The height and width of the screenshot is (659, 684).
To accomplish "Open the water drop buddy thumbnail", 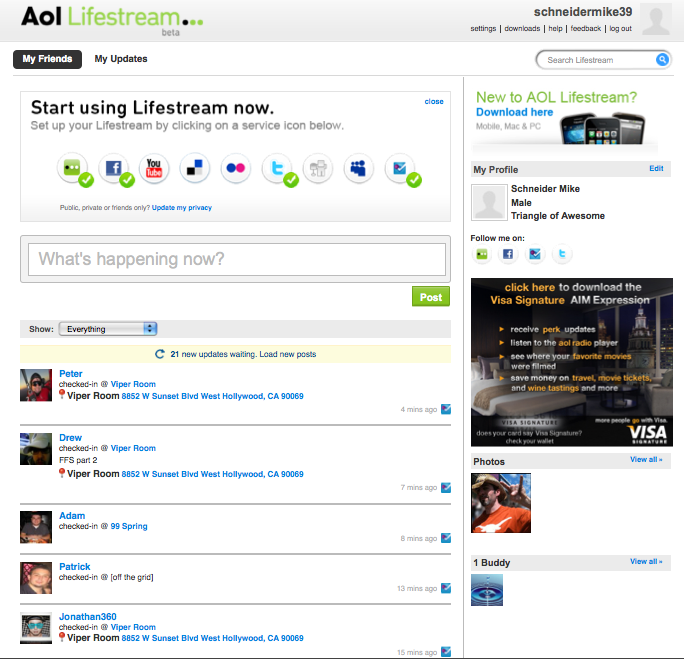I will 487,590.
